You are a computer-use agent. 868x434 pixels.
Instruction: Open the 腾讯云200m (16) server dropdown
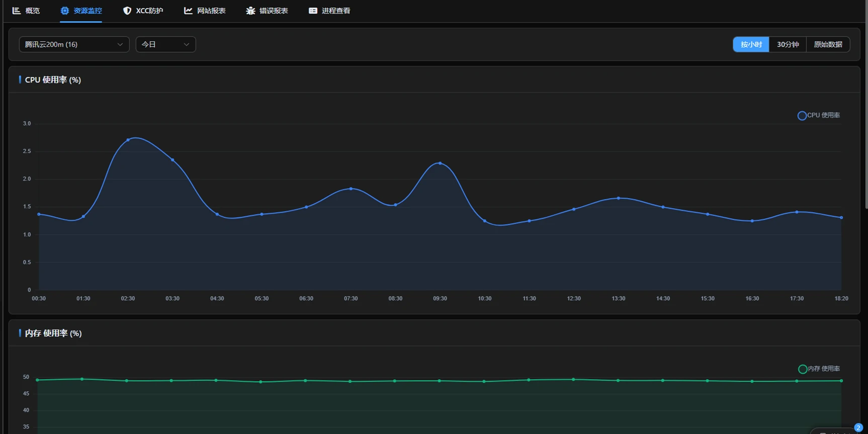(74, 44)
